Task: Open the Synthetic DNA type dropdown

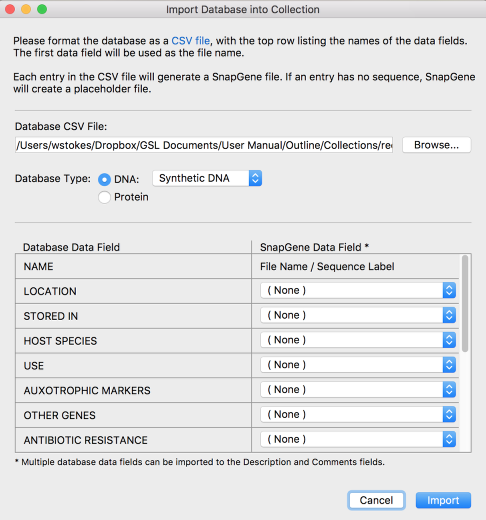Action: pyautogui.click(x=207, y=178)
